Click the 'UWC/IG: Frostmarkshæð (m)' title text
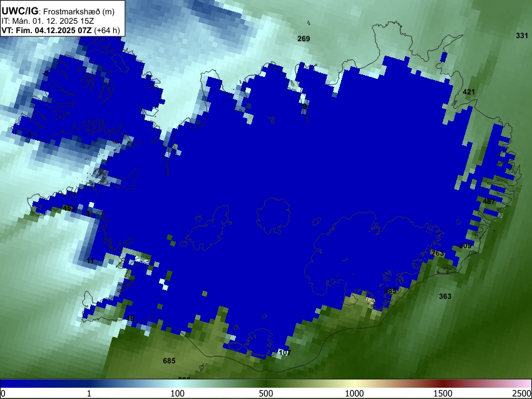Screen dimensions: 532x399 pyautogui.click(x=58, y=11)
